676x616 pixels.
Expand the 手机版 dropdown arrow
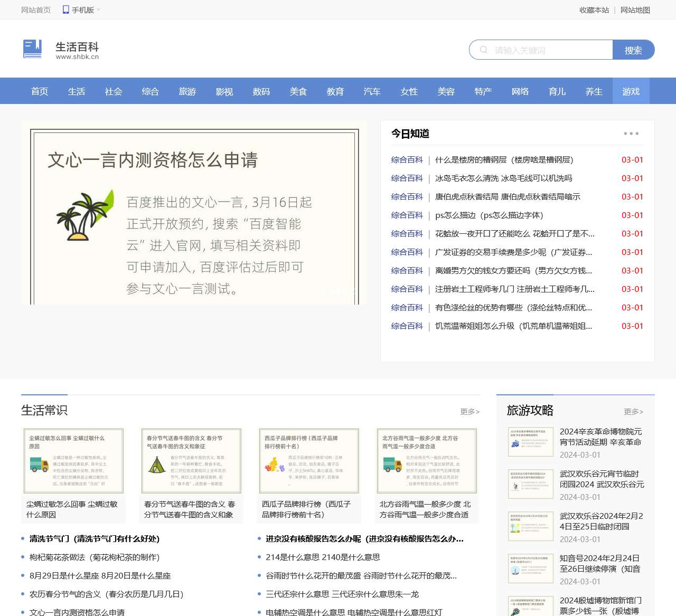(99, 10)
